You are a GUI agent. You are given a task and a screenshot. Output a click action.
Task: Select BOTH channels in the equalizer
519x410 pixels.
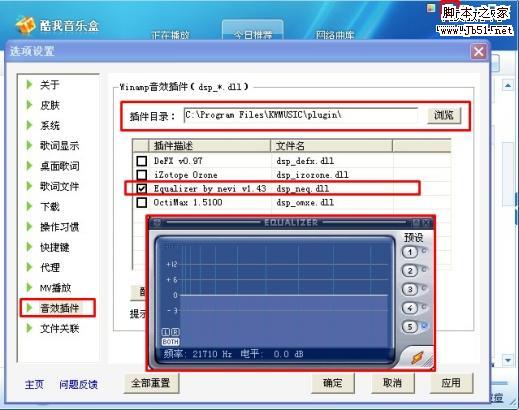tap(170, 342)
